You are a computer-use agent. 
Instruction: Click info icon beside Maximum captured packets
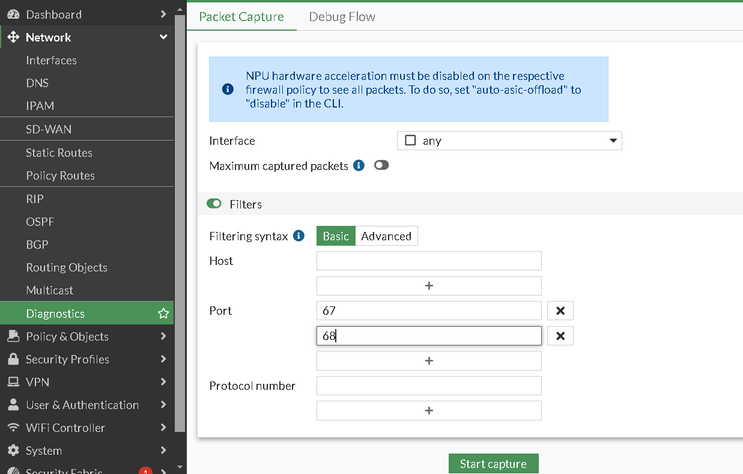pyautogui.click(x=359, y=165)
